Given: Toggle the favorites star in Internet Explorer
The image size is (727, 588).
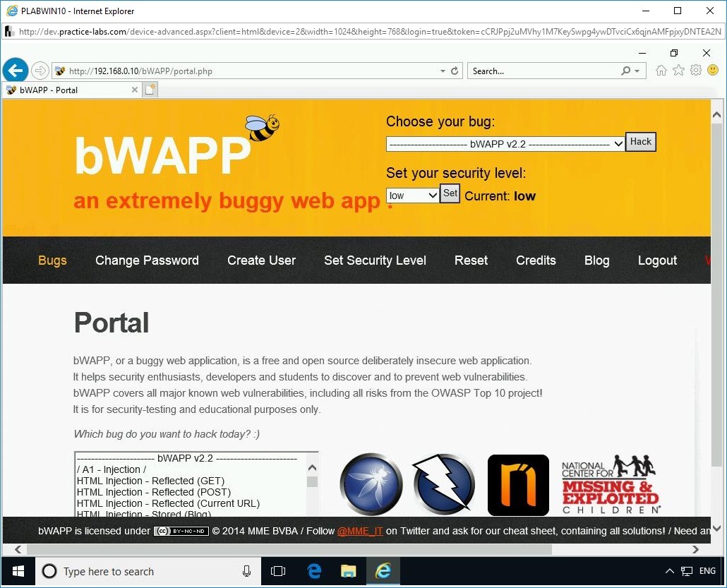Looking at the screenshot, I should tap(678, 70).
